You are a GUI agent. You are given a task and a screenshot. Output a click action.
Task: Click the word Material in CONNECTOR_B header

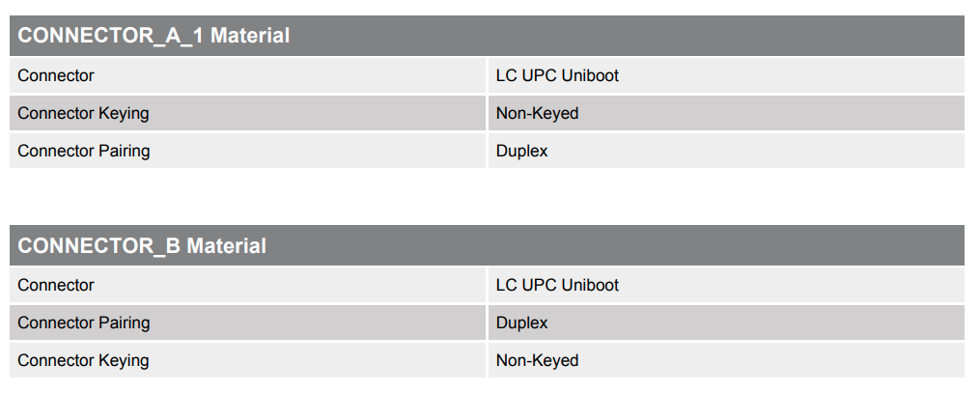click(x=226, y=245)
